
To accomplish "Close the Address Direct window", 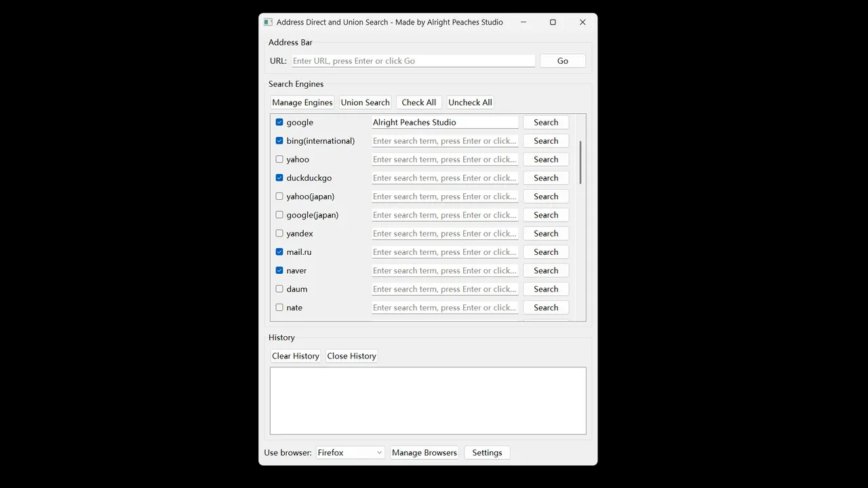I will 583,22.
